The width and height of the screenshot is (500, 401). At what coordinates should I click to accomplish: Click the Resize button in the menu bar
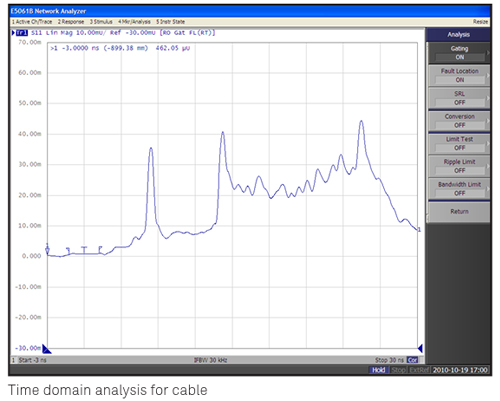480,22
